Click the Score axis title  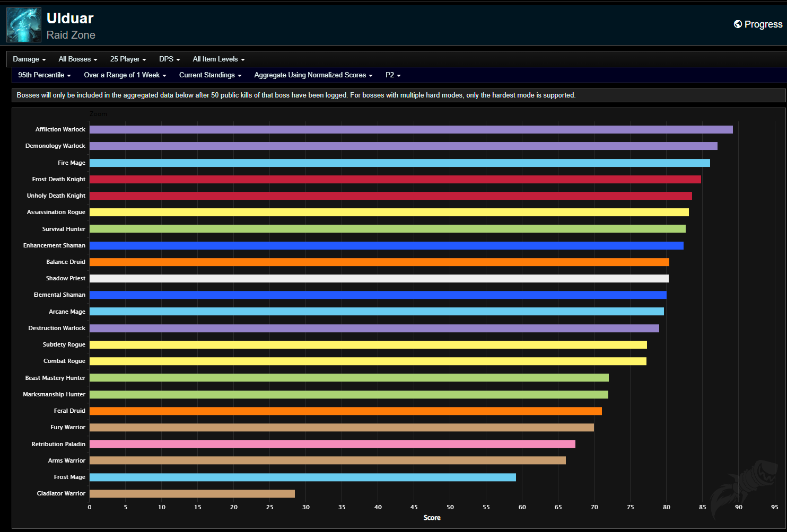pyautogui.click(x=432, y=518)
